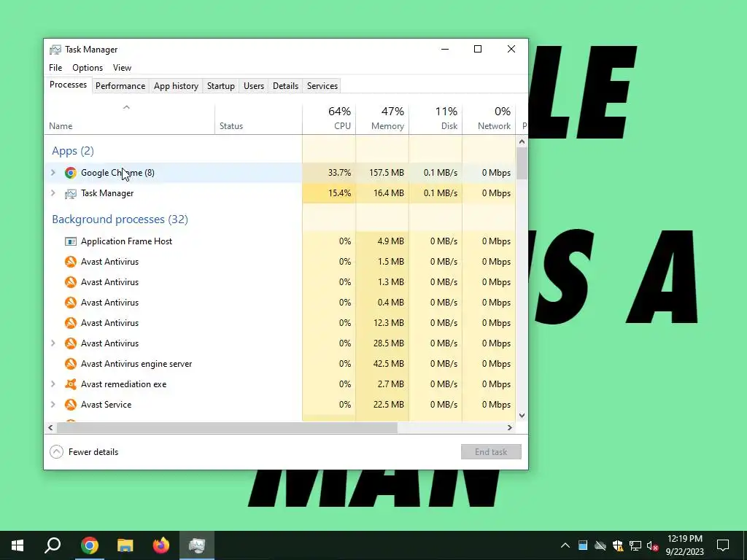747x560 pixels.
Task: Switch to the Startup tab
Action: (220, 86)
